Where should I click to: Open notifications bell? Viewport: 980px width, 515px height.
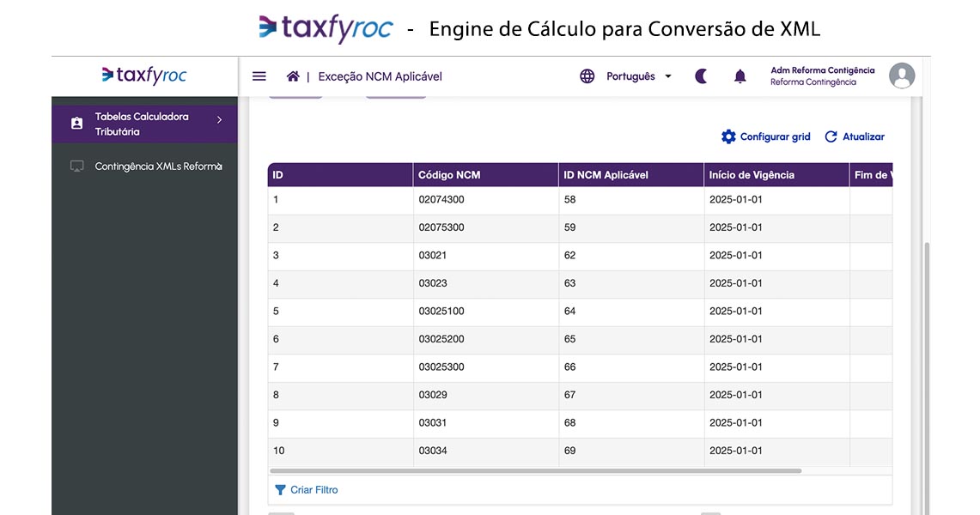740,76
